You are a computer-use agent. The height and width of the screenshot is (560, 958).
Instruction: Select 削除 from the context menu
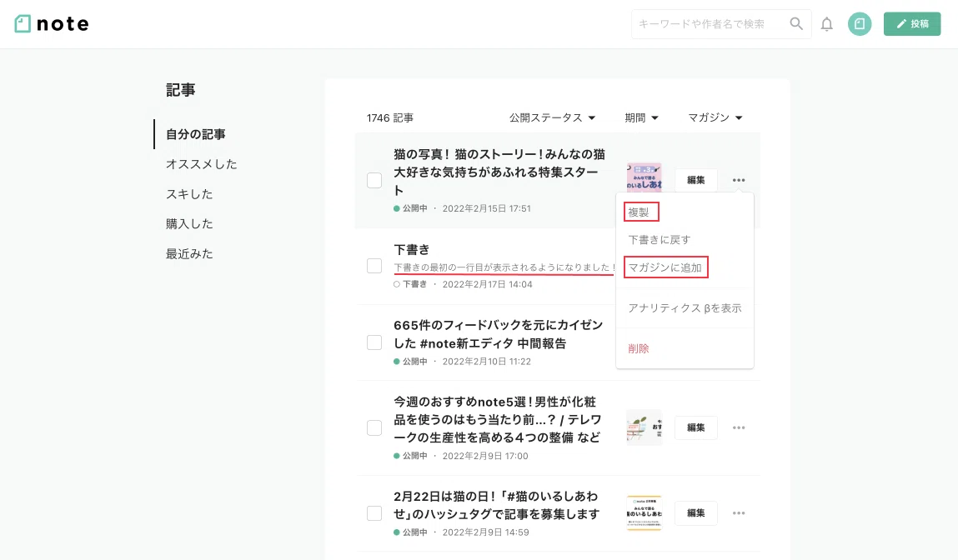[639, 348]
